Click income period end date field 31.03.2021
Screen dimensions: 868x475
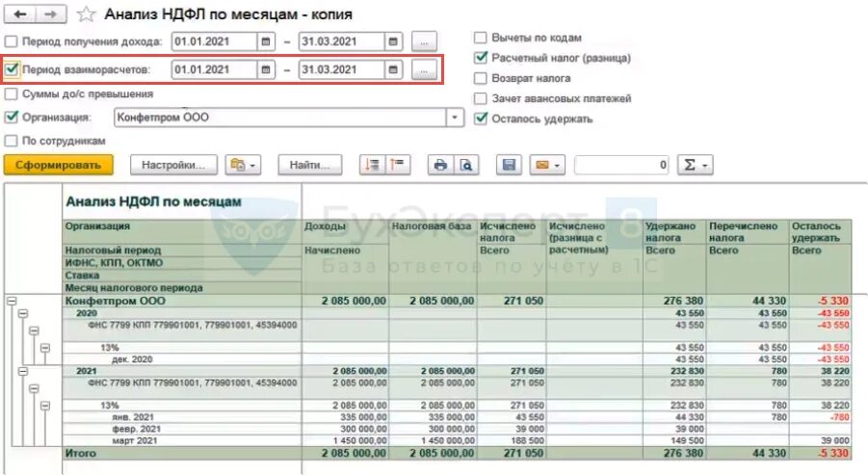click(342, 41)
